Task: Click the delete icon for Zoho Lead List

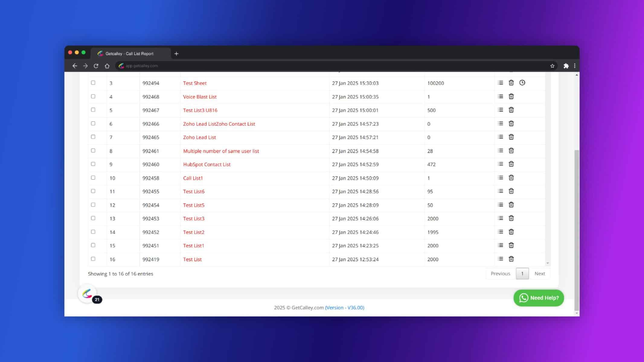Action: [x=511, y=137]
